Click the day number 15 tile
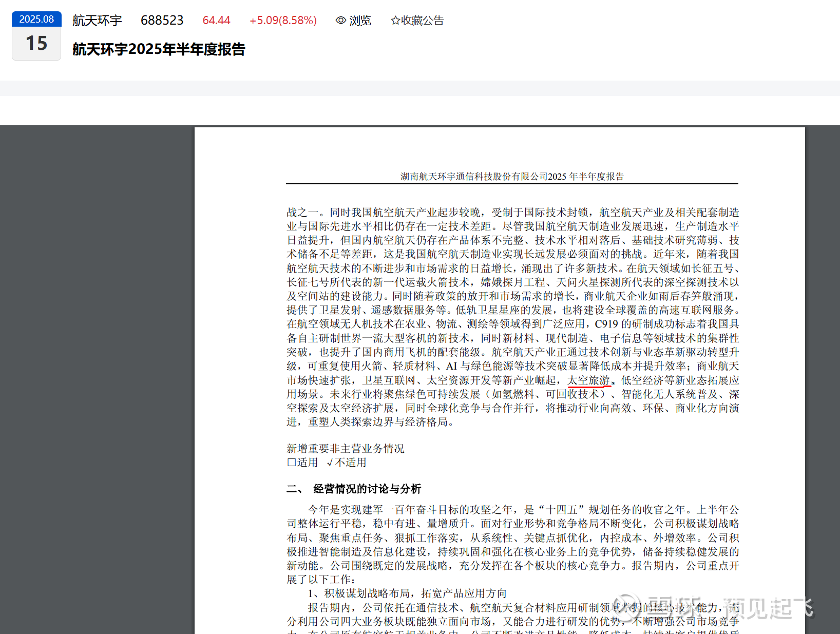 click(x=36, y=44)
